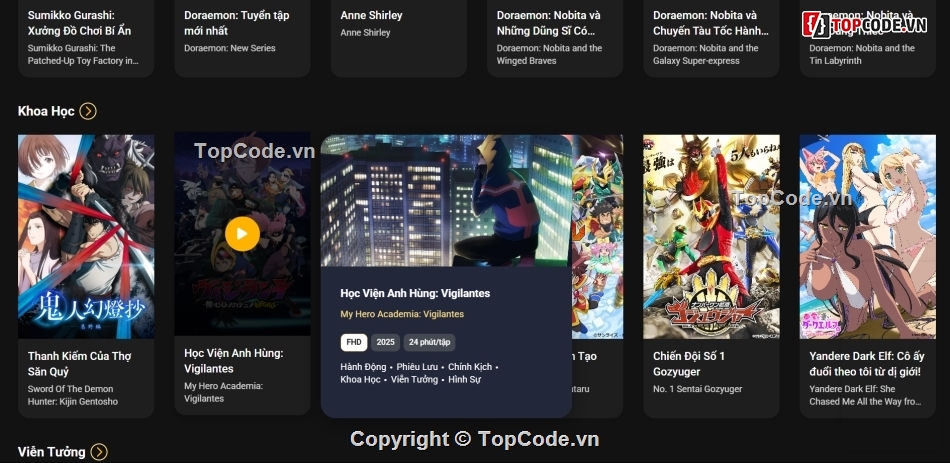This screenshot has height=463, width=950.
Task: Click subtitle No. 1 Sentai Gozyuger
Action: [x=697, y=389]
